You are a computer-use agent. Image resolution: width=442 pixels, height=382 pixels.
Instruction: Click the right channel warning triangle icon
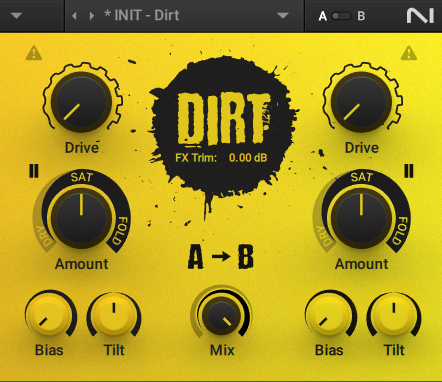point(409,53)
